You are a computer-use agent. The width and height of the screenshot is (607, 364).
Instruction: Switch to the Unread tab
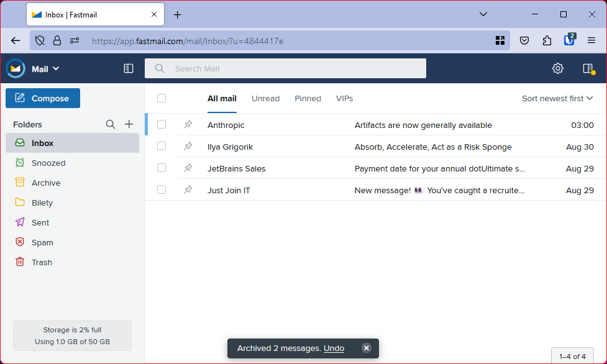point(265,99)
